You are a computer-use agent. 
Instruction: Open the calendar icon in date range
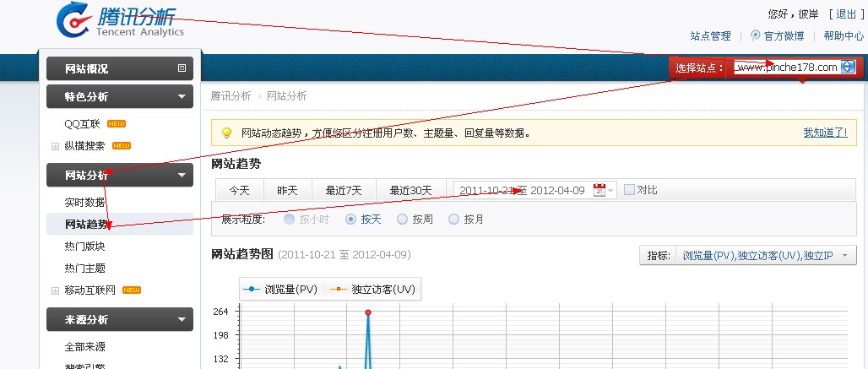click(x=599, y=190)
